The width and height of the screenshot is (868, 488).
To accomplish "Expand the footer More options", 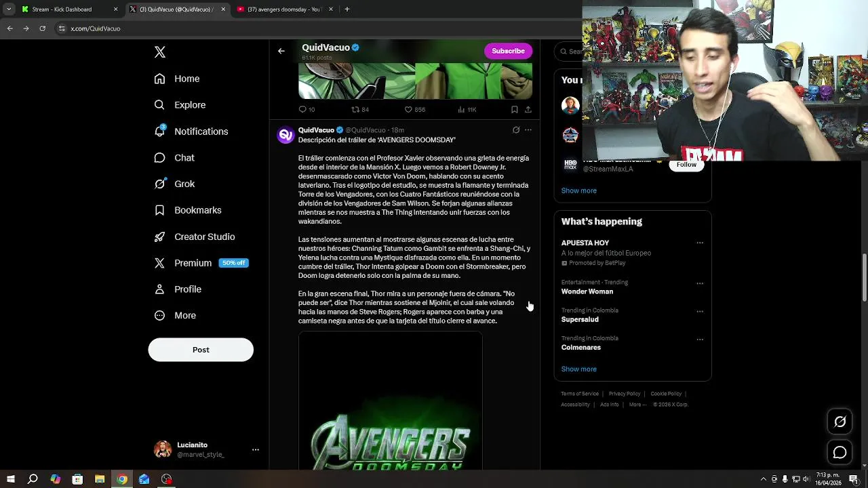I will pyautogui.click(x=637, y=405).
